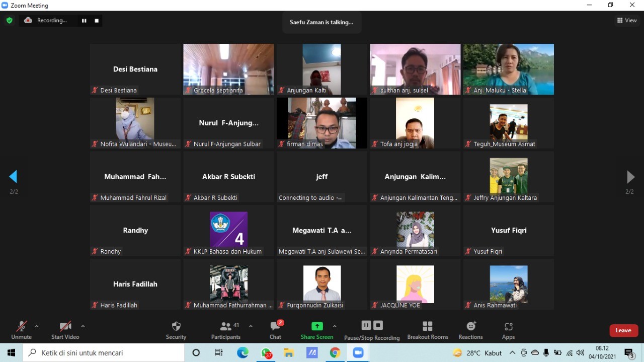Viewport: 644px width, 362px height.
Task: Open the View layout menu
Action: (627, 21)
